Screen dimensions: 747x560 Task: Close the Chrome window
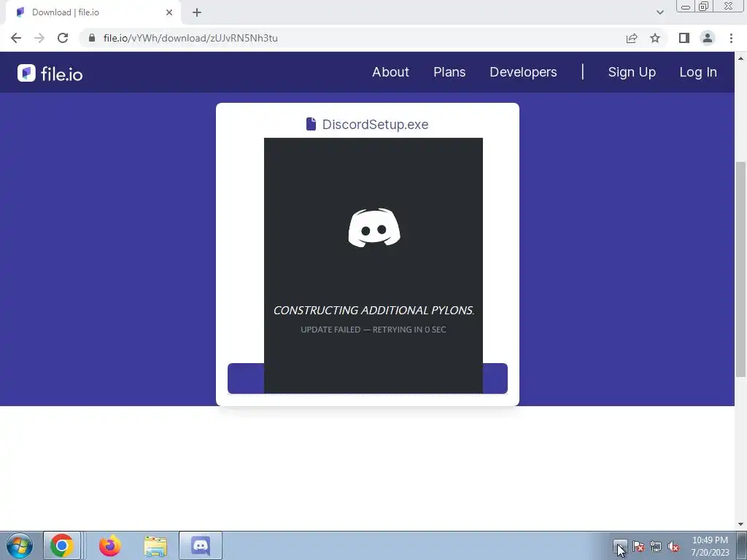pyautogui.click(x=729, y=6)
